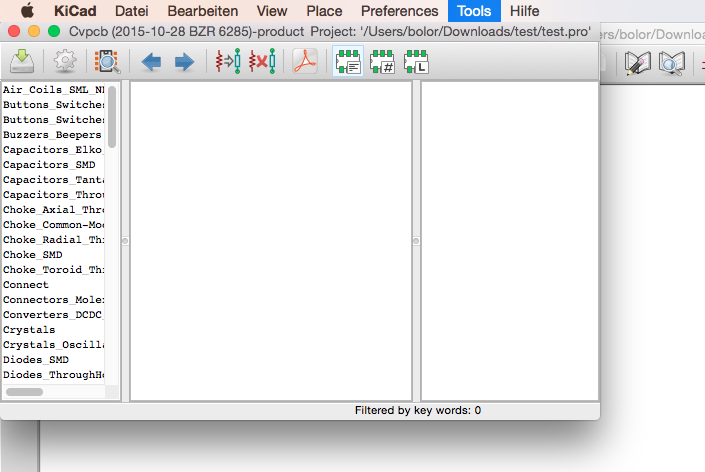
Task: Open the Preferences menu
Action: [x=399, y=11]
